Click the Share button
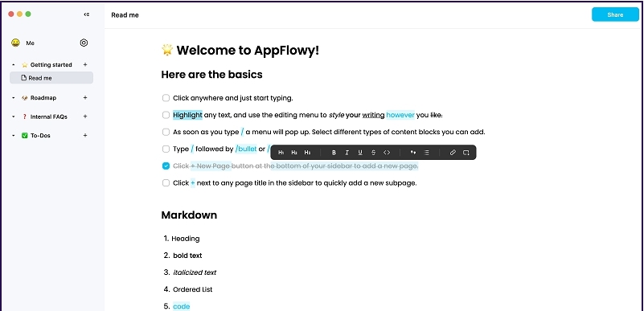Screen dimensions: 644x311 [615, 14]
